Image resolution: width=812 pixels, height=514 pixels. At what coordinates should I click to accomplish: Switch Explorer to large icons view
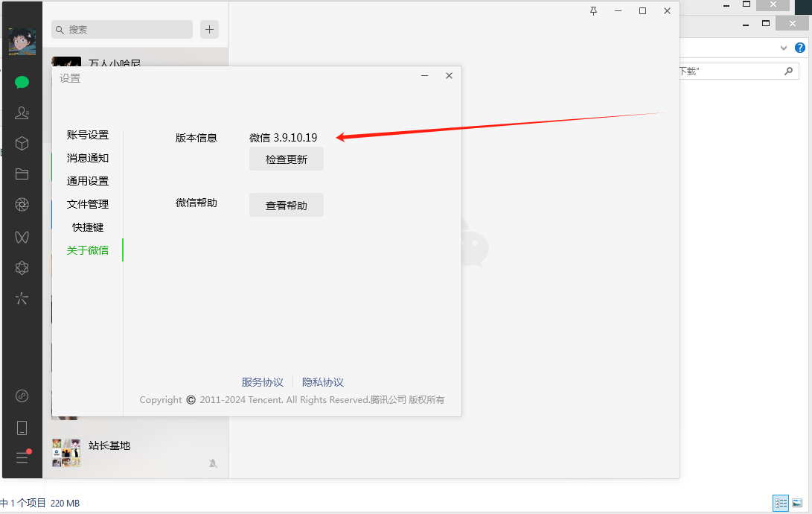click(797, 503)
